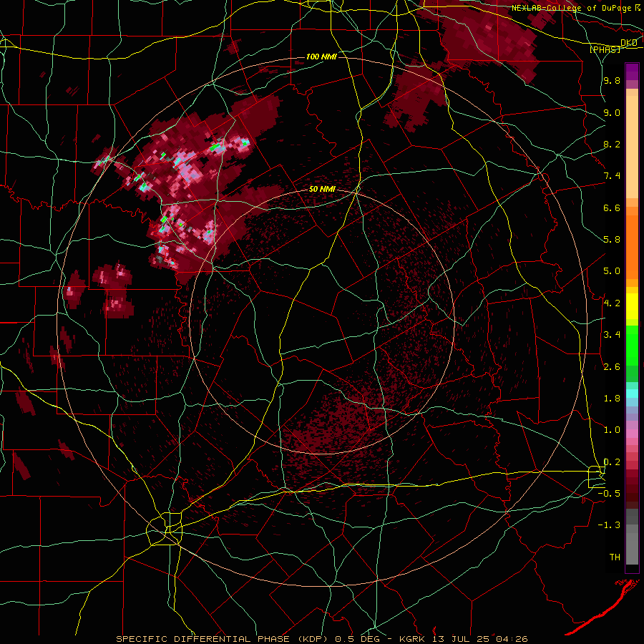Click the 50 NMI range ring label
This screenshot has height=644, width=644.
(x=322, y=190)
